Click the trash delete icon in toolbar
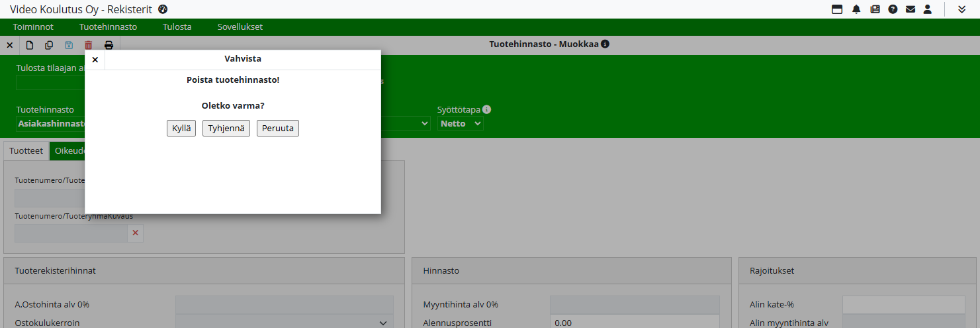Image resolution: width=980 pixels, height=328 pixels. [x=89, y=45]
